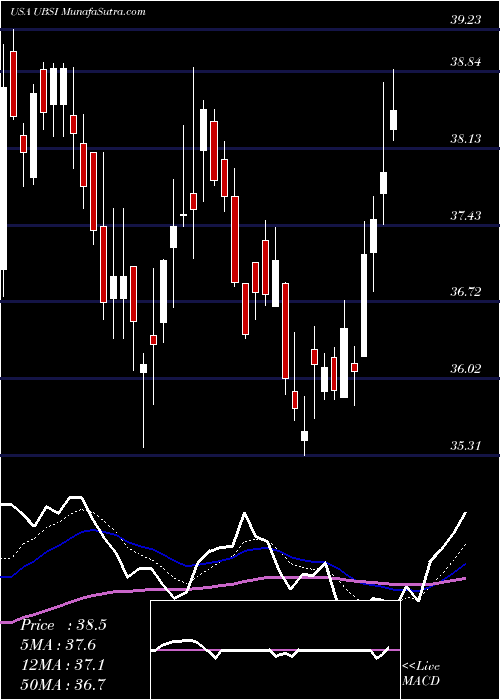The image size is (500, 700).
Task: Click the 36.02 price axis label
Action: click(x=466, y=369)
